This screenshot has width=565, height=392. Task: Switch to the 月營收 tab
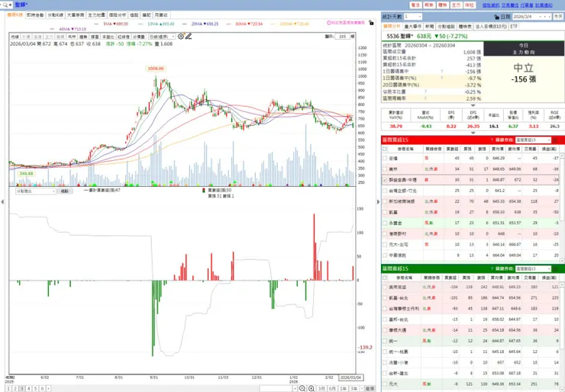tap(161, 15)
